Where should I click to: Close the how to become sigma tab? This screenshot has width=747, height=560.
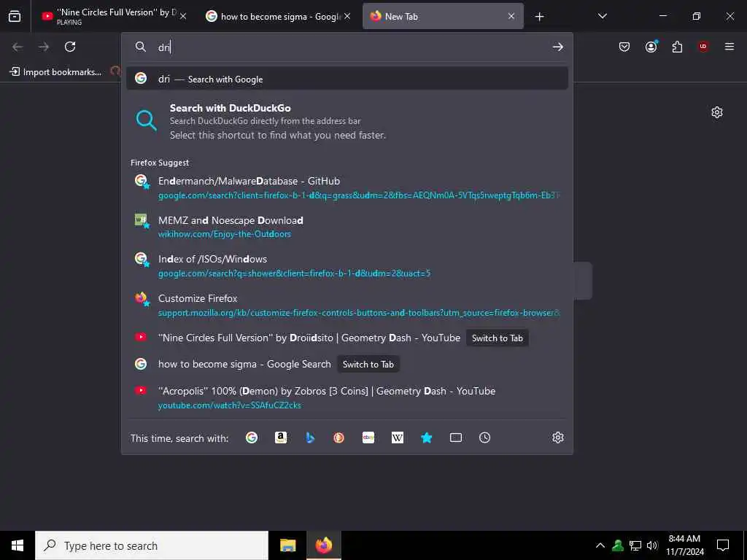(x=347, y=16)
